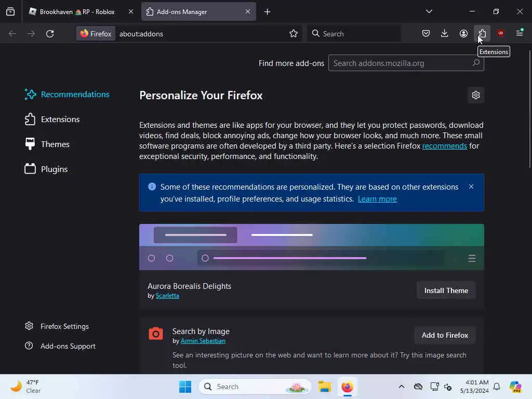This screenshot has width=532, height=399.
Task: Click the taskbar Search box
Action: point(255,387)
